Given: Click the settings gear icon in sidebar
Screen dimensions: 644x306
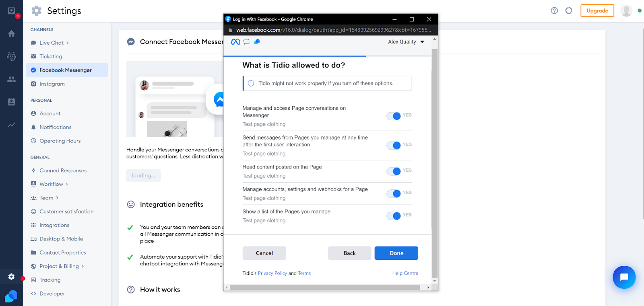Looking at the screenshot, I should pos(12,277).
